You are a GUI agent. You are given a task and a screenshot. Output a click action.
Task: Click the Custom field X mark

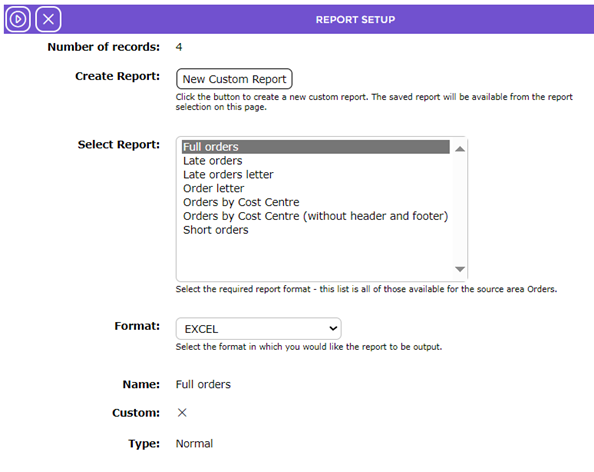(182, 413)
